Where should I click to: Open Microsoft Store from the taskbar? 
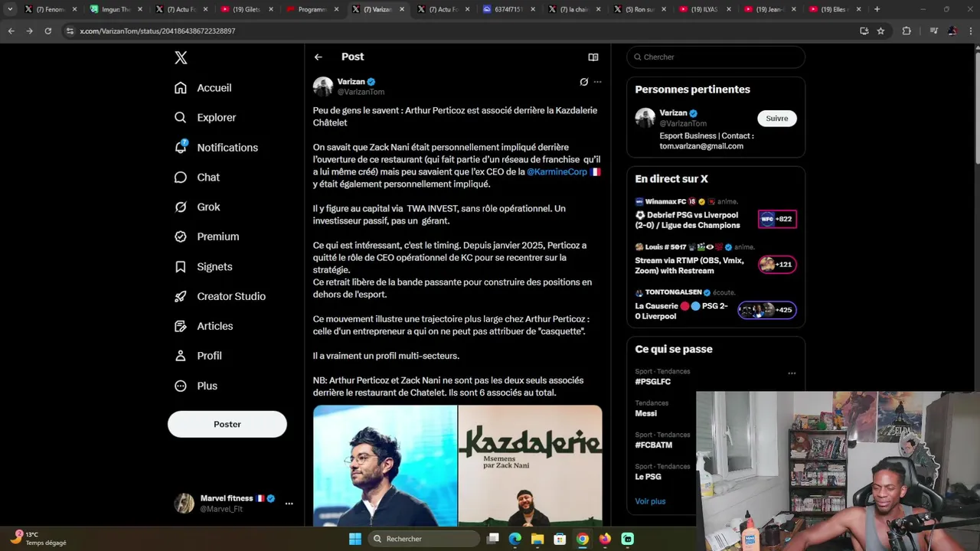coord(560,539)
